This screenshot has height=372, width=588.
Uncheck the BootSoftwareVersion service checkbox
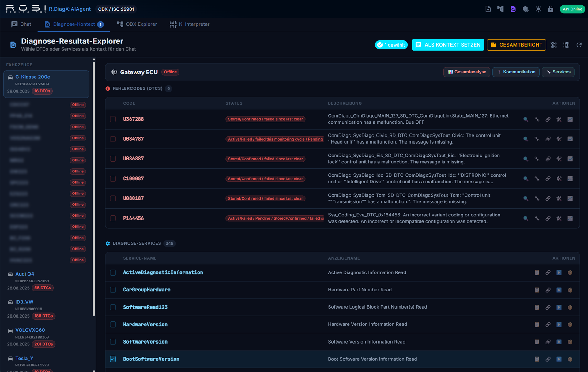[113, 359]
